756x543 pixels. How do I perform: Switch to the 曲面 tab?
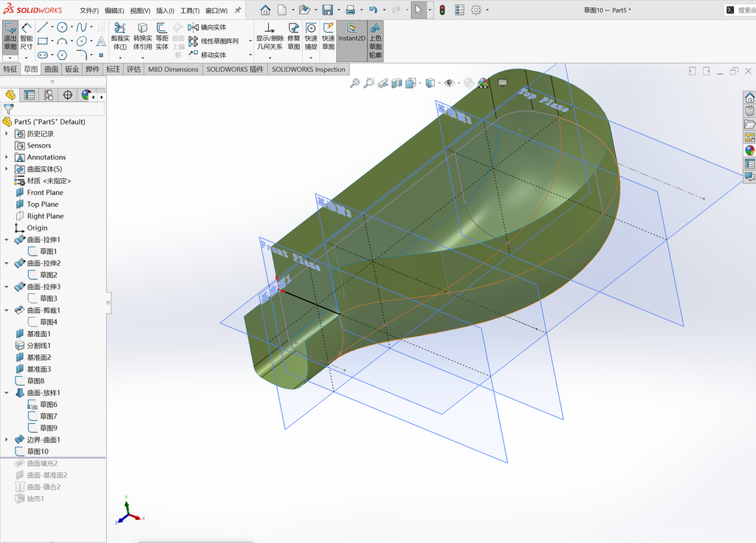52,69
